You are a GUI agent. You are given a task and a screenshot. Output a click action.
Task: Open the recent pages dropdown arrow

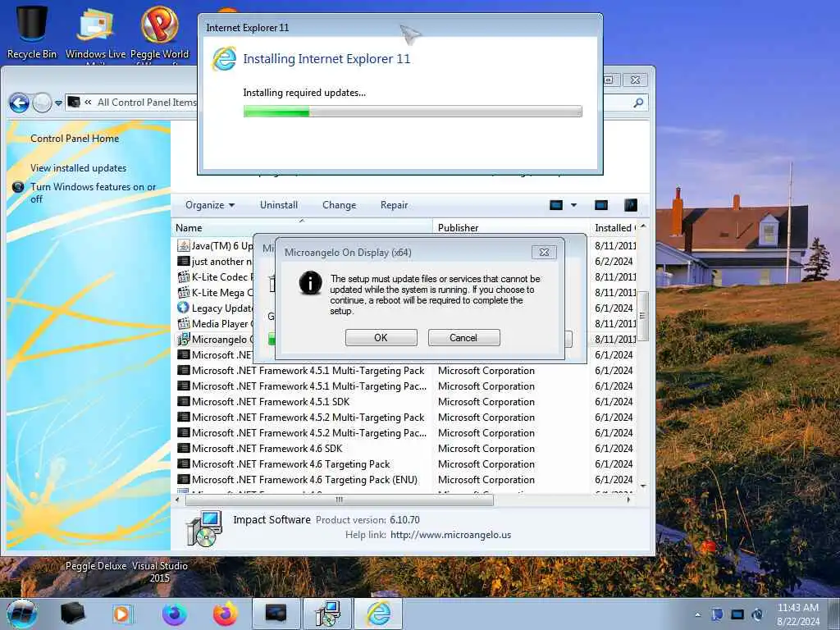58,103
